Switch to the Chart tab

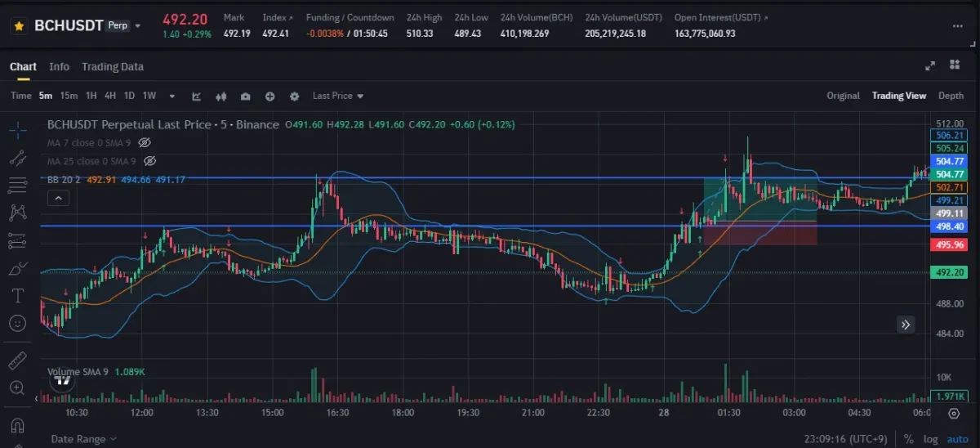tap(23, 67)
